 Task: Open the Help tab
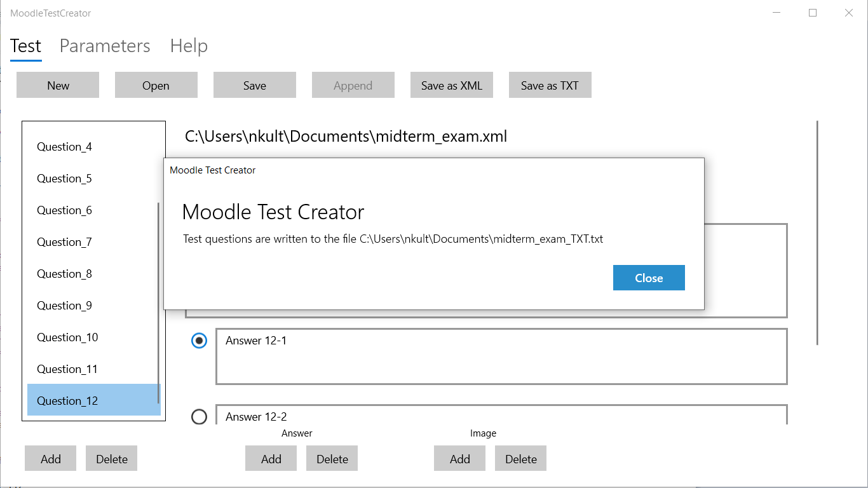(189, 46)
